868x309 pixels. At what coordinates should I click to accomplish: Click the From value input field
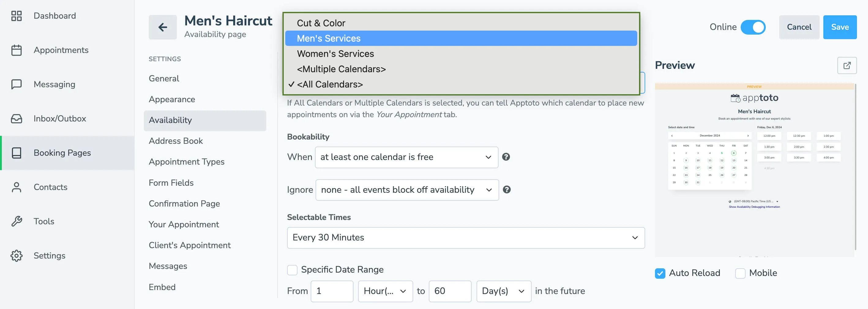(x=331, y=291)
